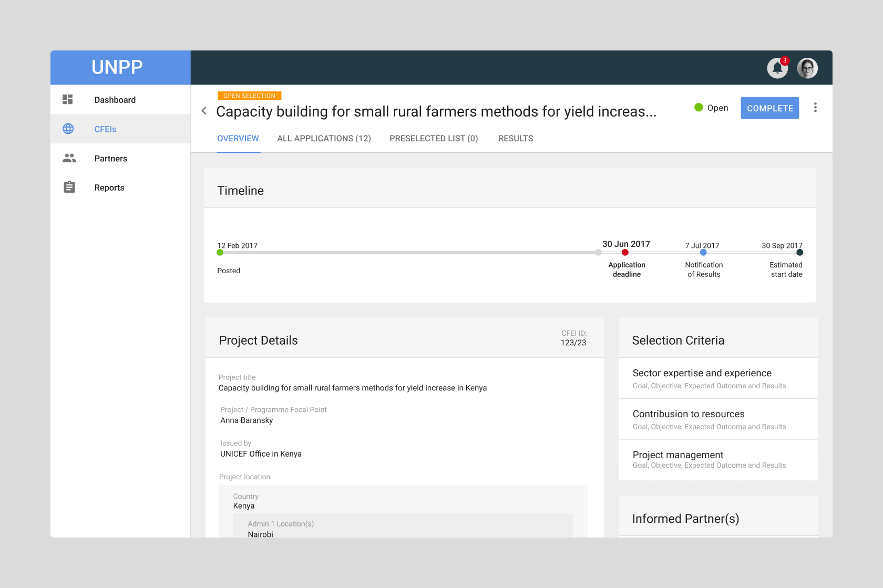Click the Open status indicator
Image resolution: width=883 pixels, height=588 pixels.
[x=712, y=108]
